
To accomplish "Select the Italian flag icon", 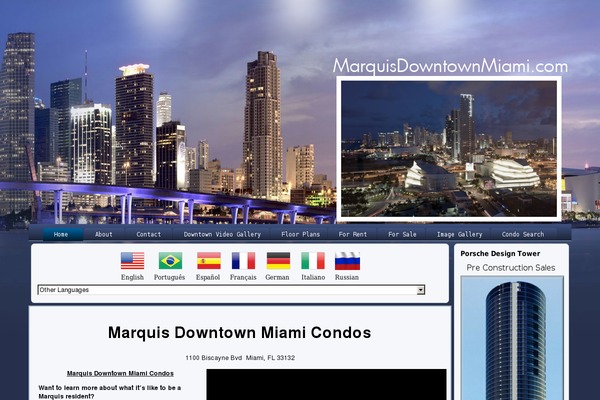I will 313,261.
